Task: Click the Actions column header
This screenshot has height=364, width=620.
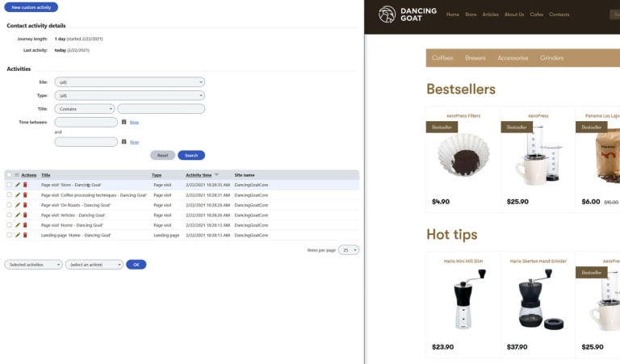Action: (x=28, y=175)
